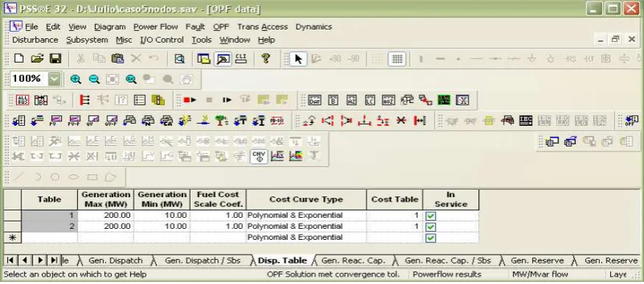Click the OPF solve icon at far right
The width and height of the screenshot is (644, 284).
coord(631,121)
